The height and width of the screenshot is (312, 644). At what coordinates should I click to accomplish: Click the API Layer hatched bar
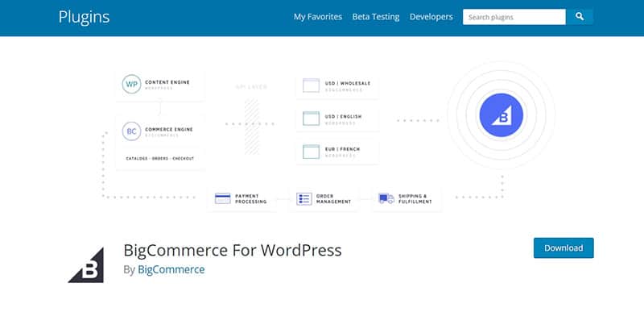(x=252, y=127)
